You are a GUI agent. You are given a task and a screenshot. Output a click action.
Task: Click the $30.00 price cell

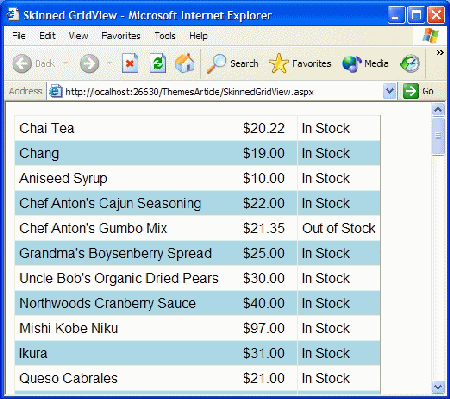268,278
